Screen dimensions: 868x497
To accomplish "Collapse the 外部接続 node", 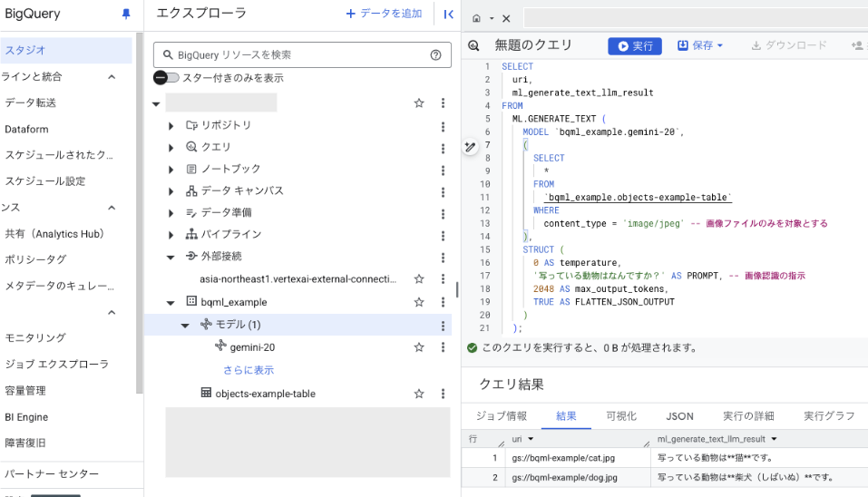I will [171, 257].
